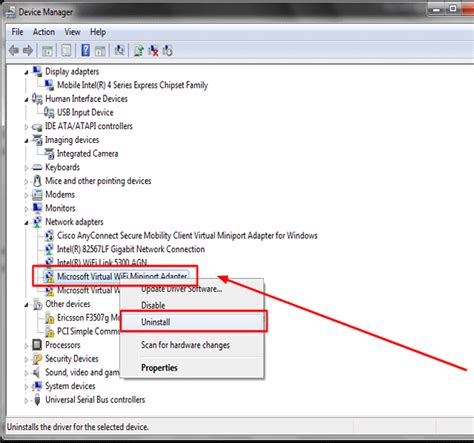Choose Update Driver Software from context menu
474x443 pixels.
193,289
